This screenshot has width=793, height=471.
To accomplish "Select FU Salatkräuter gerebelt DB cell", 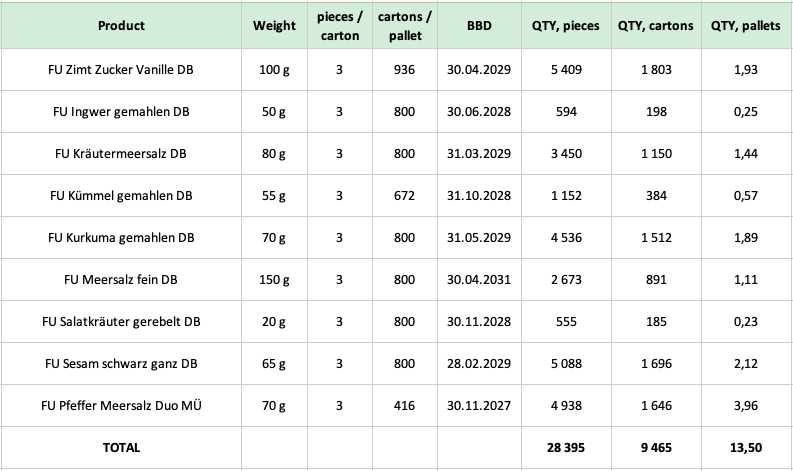I will tap(121, 322).
